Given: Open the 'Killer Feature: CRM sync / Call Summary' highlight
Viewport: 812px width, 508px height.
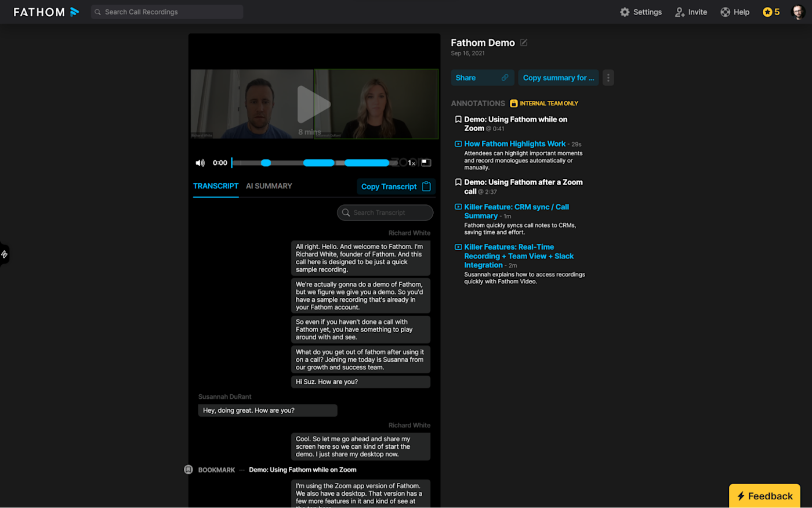Looking at the screenshot, I should 516,211.
